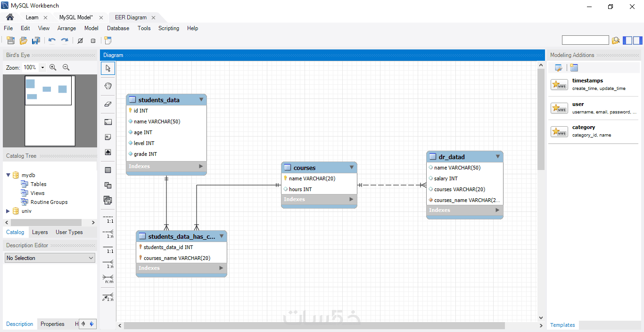Click the edit template icon in Modeling Additions

(558, 68)
